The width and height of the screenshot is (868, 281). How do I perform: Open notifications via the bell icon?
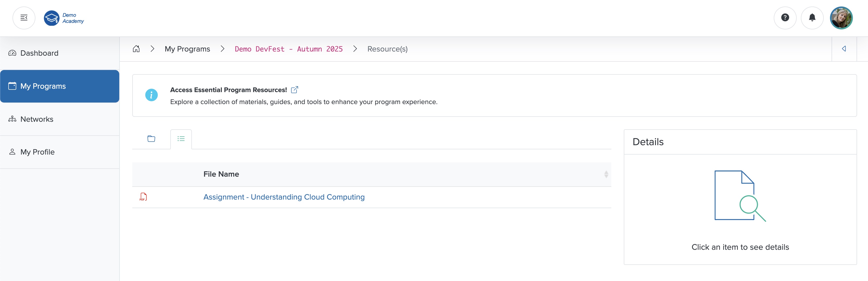812,18
